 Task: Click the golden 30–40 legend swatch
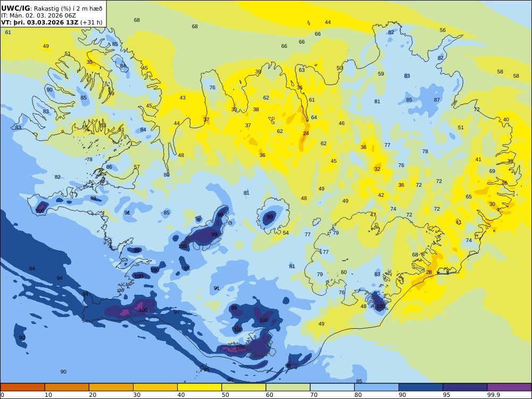155,387
